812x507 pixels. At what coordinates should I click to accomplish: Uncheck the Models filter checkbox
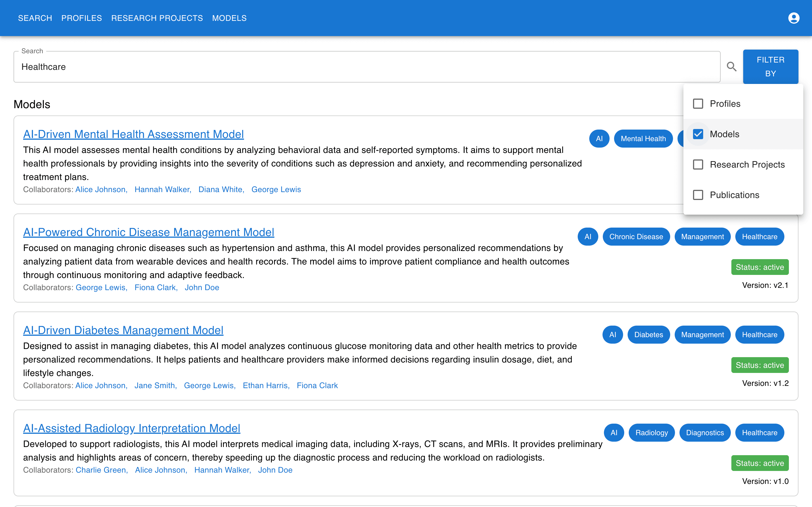pyautogui.click(x=698, y=134)
